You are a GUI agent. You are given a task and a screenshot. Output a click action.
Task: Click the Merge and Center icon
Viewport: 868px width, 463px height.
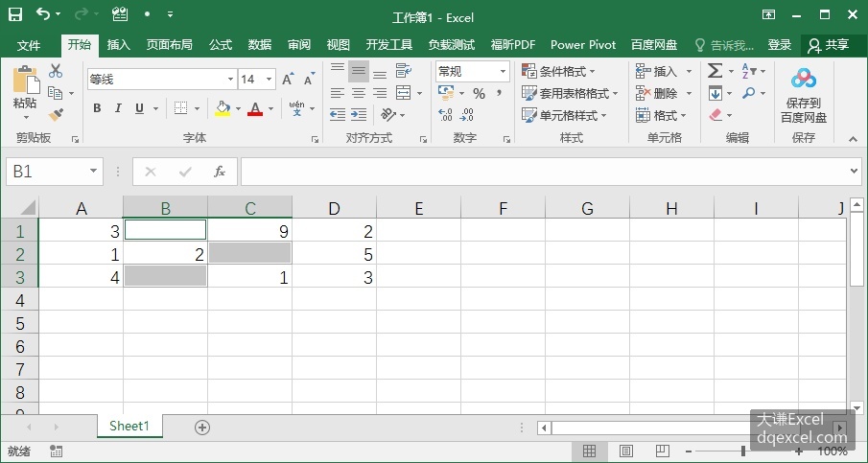(404, 92)
